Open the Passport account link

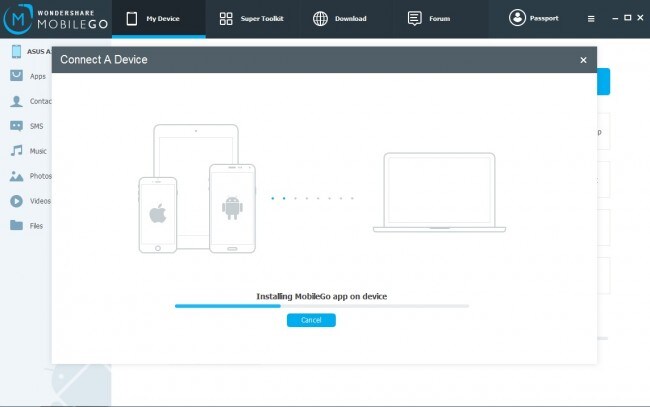pos(534,18)
